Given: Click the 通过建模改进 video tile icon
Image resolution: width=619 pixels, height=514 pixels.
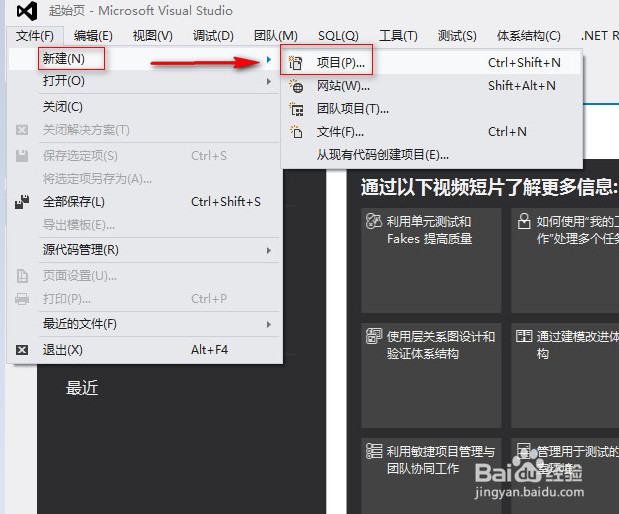Looking at the screenshot, I should [x=524, y=336].
